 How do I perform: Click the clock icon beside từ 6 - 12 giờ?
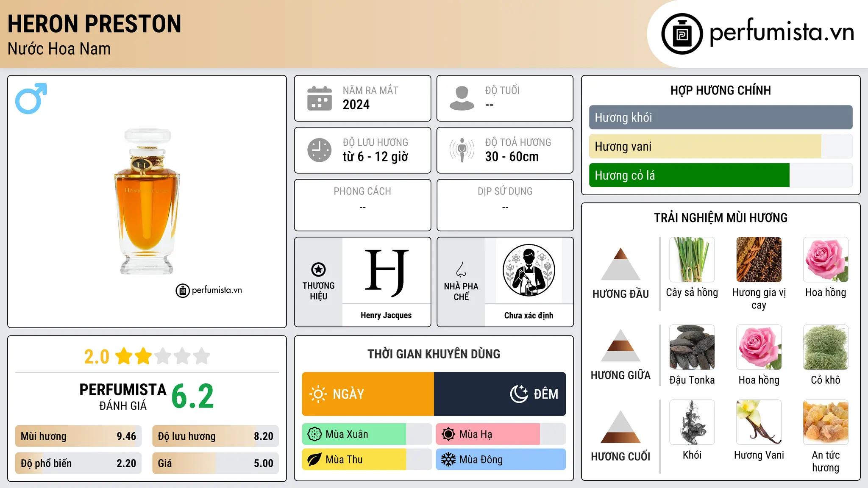tap(320, 150)
